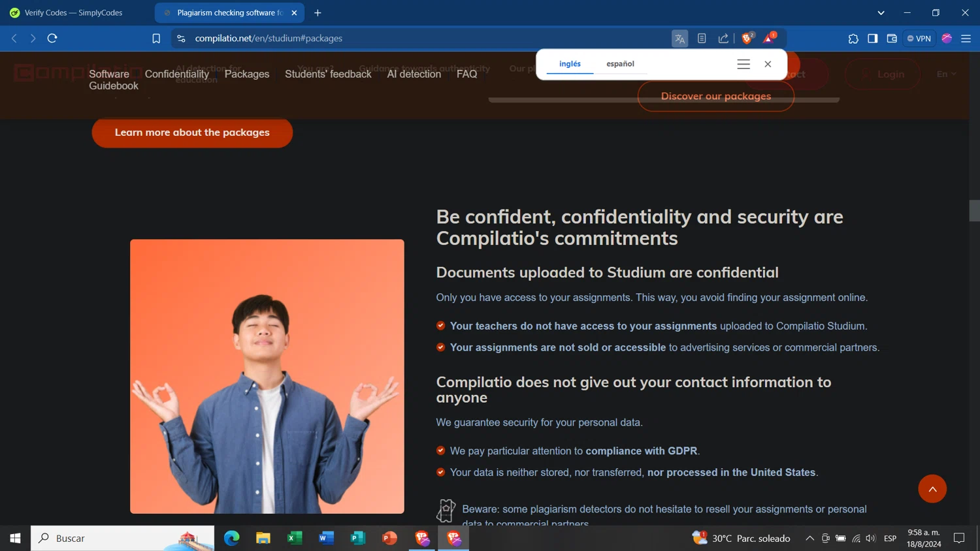Select the español tab in translate popup
Screen dimensions: 980x551
pyautogui.click(x=620, y=64)
